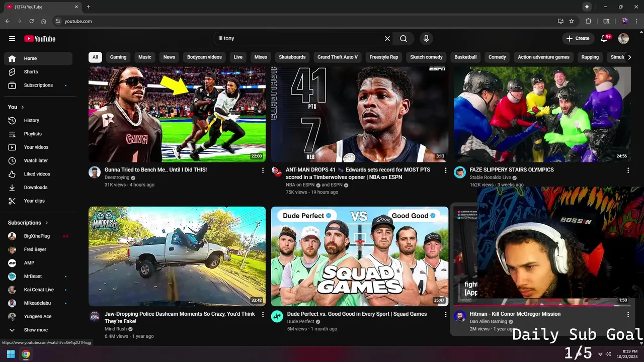The width and height of the screenshot is (644, 362).
Task: Open the BigXthaPlug subscription channel
Action: coord(38,236)
